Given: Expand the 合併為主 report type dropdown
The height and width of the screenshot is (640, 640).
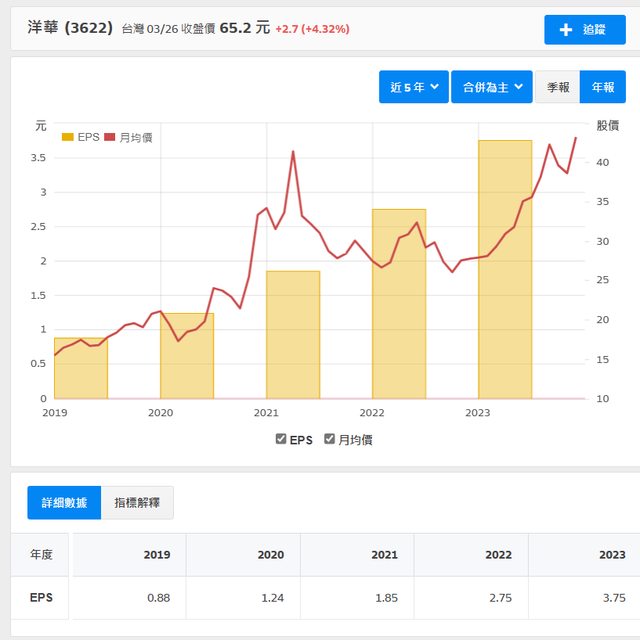Looking at the screenshot, I should 490,87.
